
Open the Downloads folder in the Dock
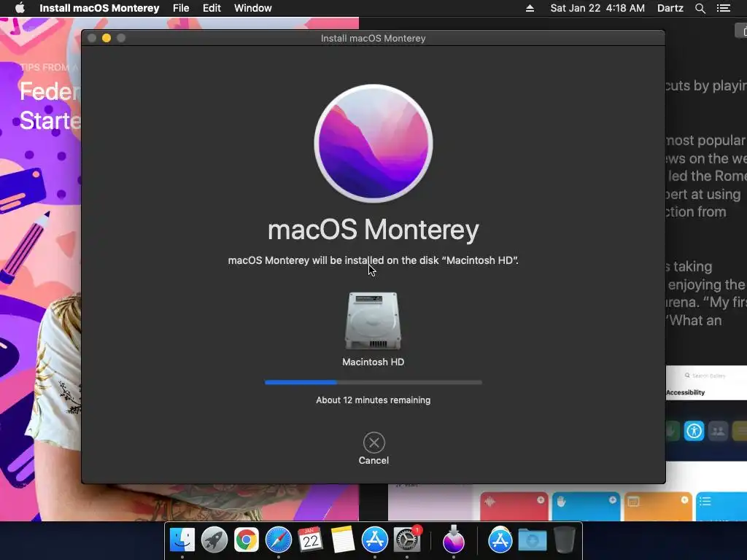click(532, 540)
